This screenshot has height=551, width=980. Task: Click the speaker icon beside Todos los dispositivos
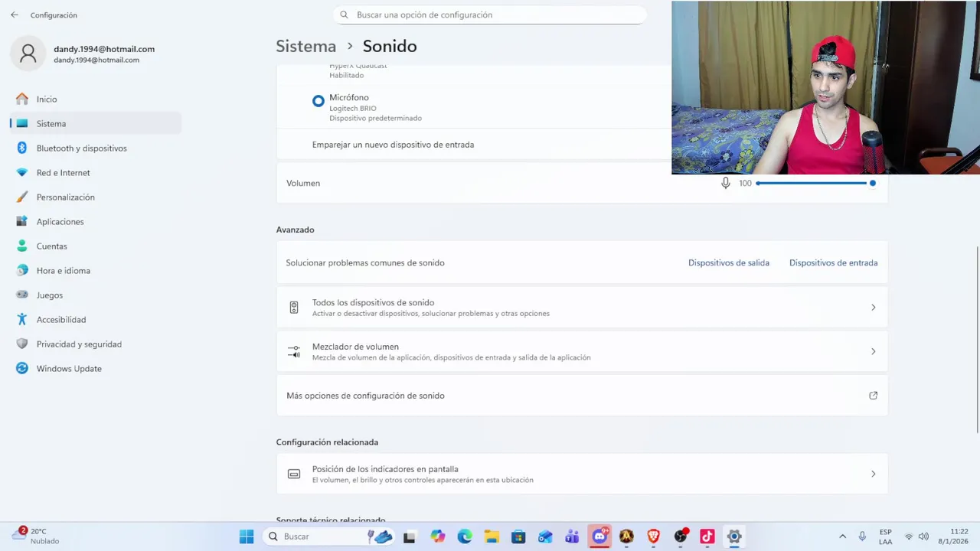point(294,308)
